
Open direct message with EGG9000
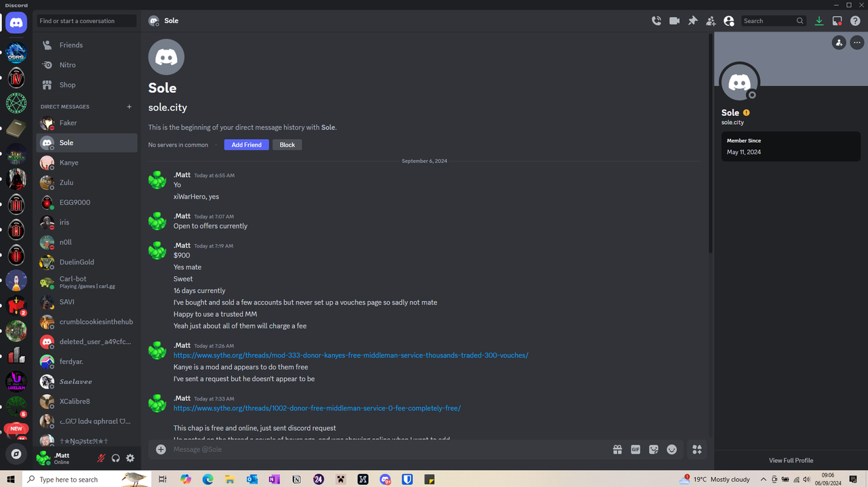pyautogui.click(x=87, y=202)
